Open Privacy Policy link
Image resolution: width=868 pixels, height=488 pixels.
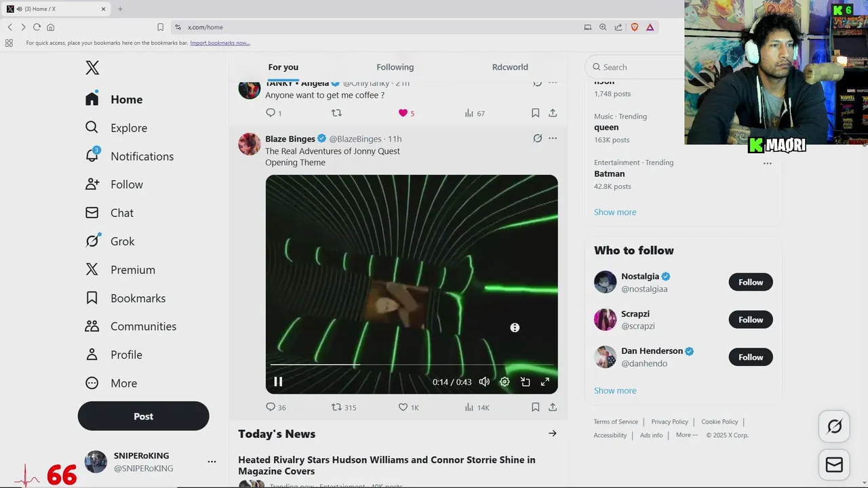[669, 422]
